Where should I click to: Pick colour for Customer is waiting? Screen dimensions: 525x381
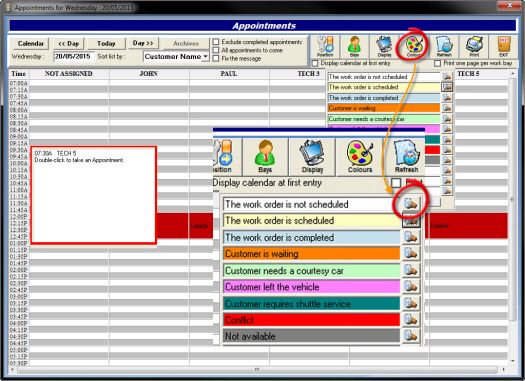click(x=410, y=253)
